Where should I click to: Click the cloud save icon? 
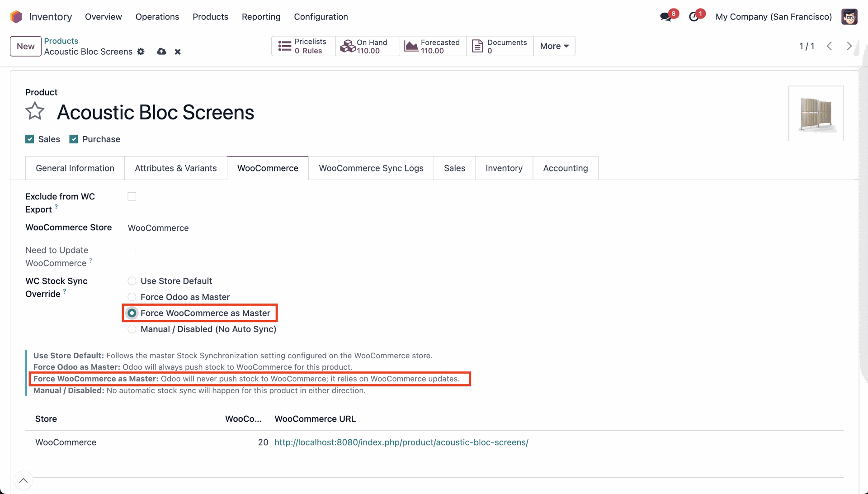click(161, 52)
